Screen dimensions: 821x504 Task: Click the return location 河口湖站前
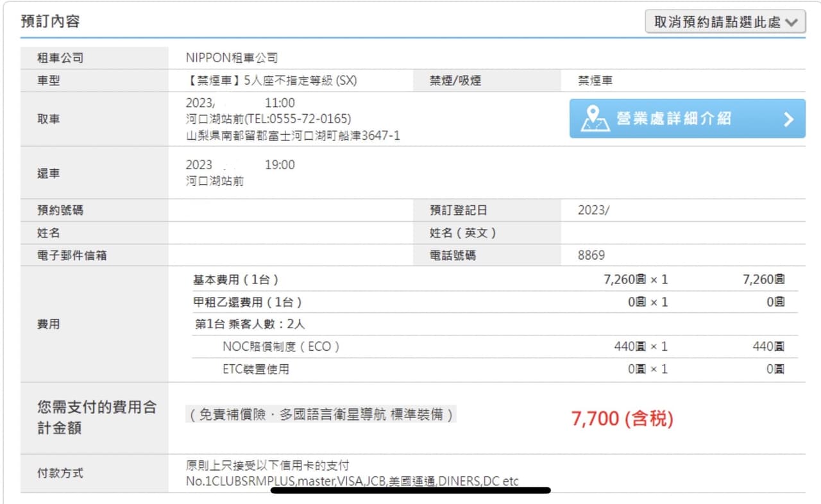click(214, 181)
